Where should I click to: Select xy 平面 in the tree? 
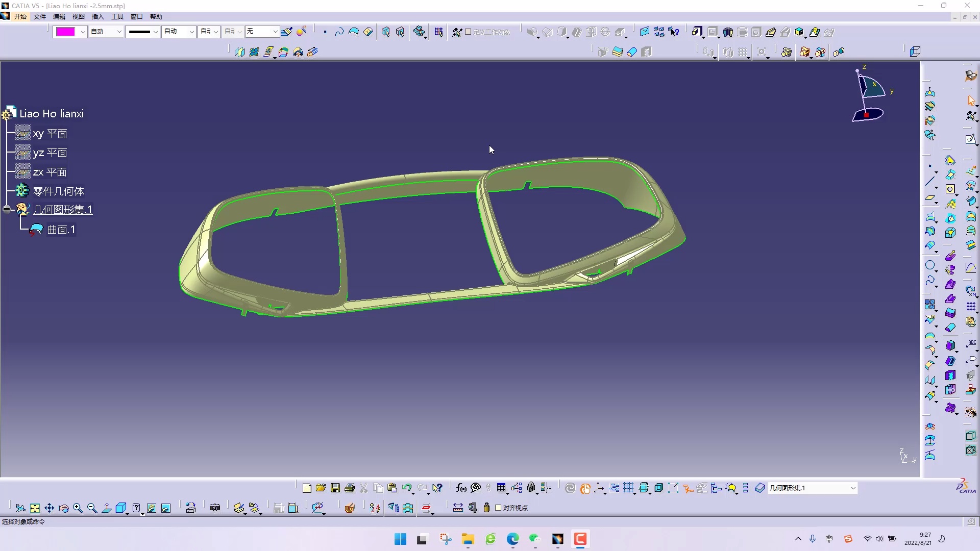tap(50, 134)
